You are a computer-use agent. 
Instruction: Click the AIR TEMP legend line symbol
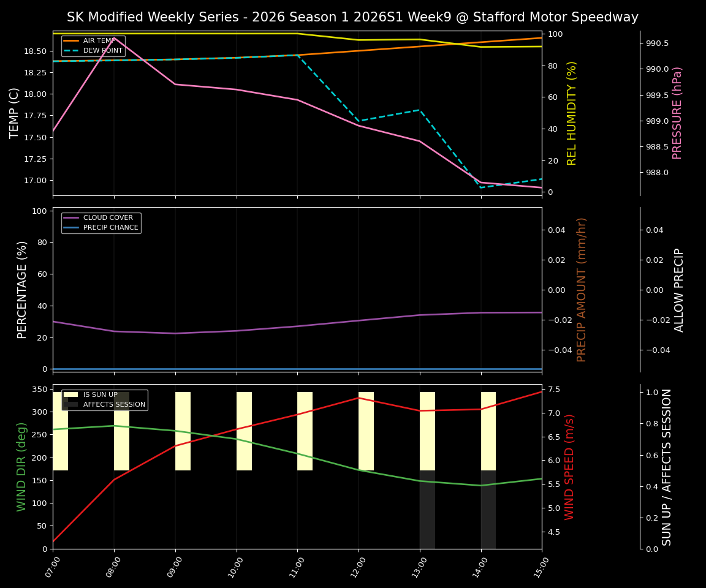72,42
